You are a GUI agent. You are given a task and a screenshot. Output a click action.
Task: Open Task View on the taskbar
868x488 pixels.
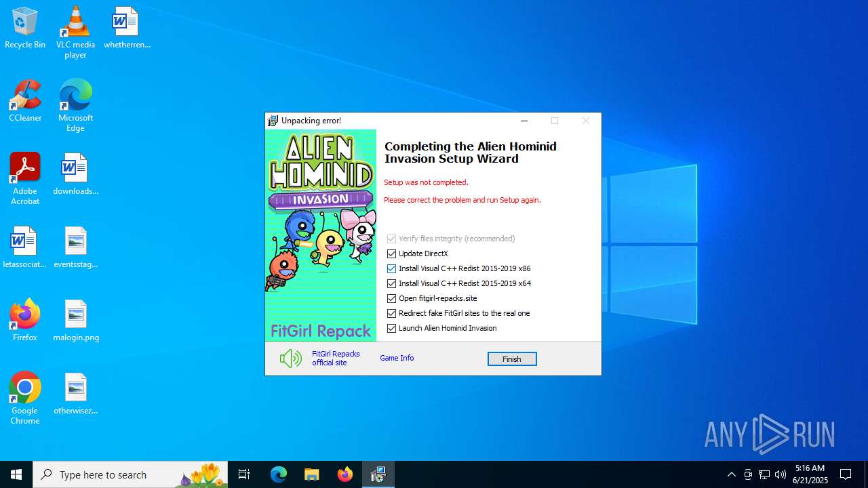point(244,474)
